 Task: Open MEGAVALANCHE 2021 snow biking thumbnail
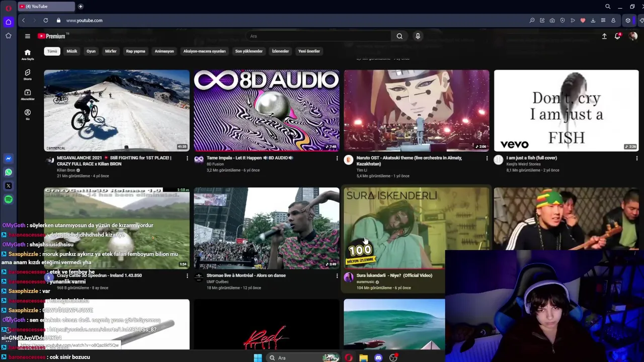[x=117, y=111]
